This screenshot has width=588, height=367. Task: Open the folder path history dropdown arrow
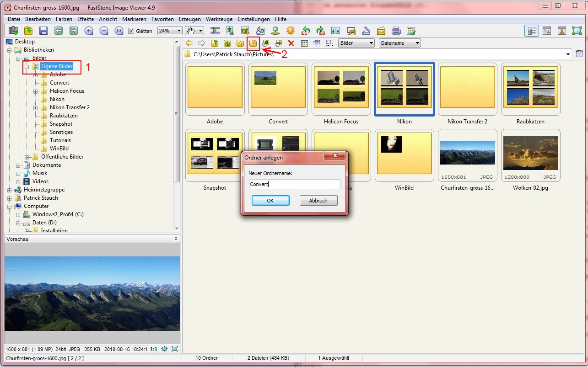click(x=568, y=54)
